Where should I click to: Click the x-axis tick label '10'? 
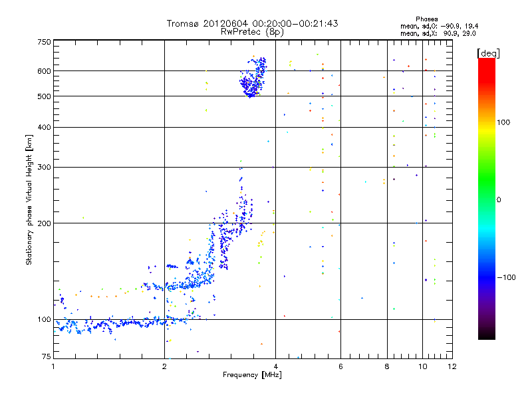point(423,366)
